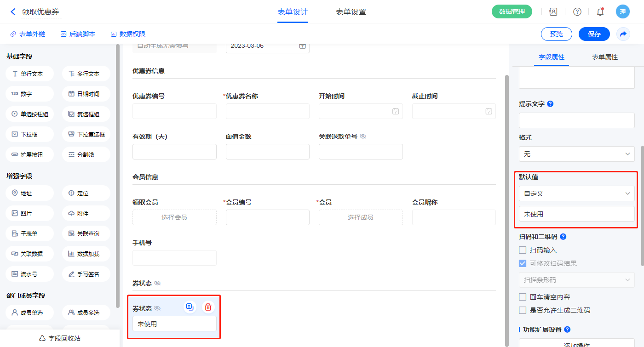Open the notification bell
Viewport: 644px width, 347px height.
tap(600, 11)
